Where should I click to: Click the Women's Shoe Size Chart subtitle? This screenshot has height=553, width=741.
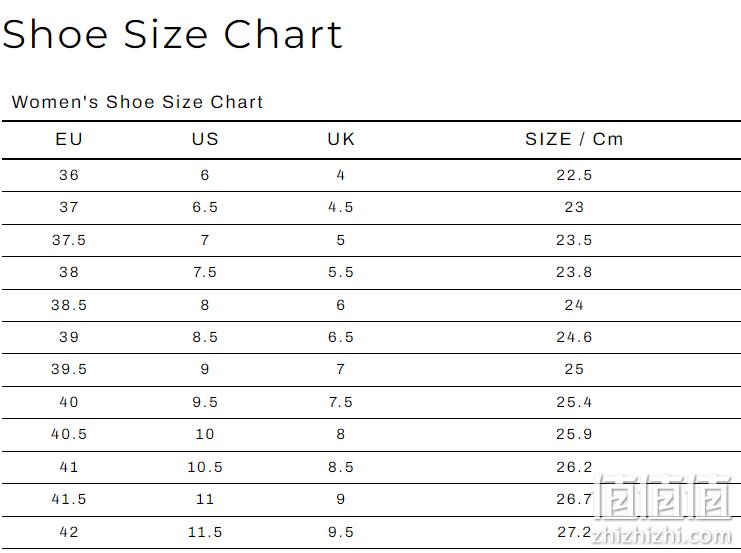tap(137, 102)
